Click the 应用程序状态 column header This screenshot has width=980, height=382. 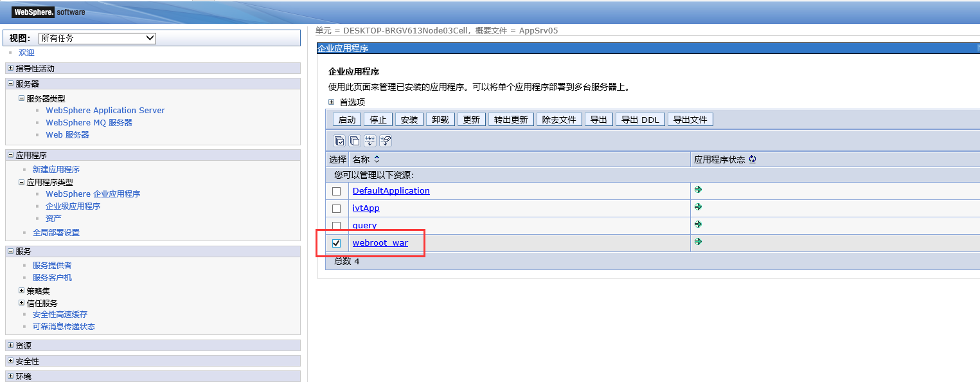coord(719,159)
